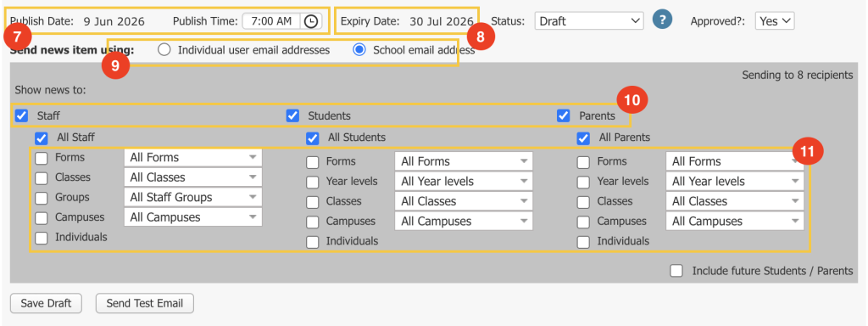Open Parents All Forms dropdown
Viewport: 868px width, 326px height.
pos(735,162)
